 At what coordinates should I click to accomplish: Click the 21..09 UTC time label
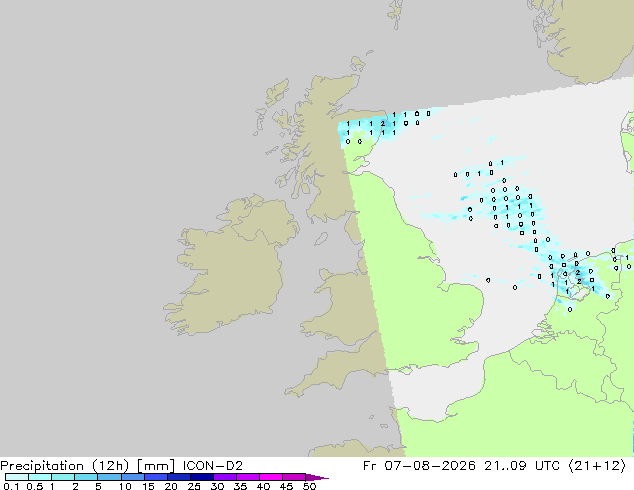522,466
